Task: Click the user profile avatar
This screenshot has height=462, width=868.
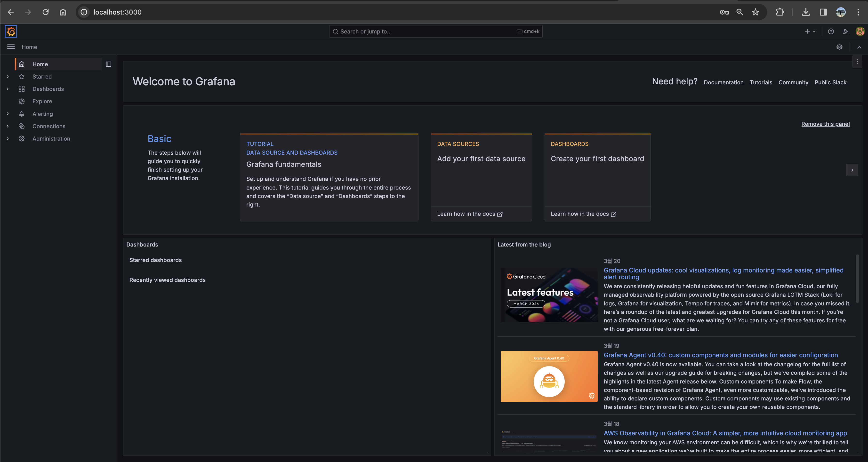Action: point(860,31)
